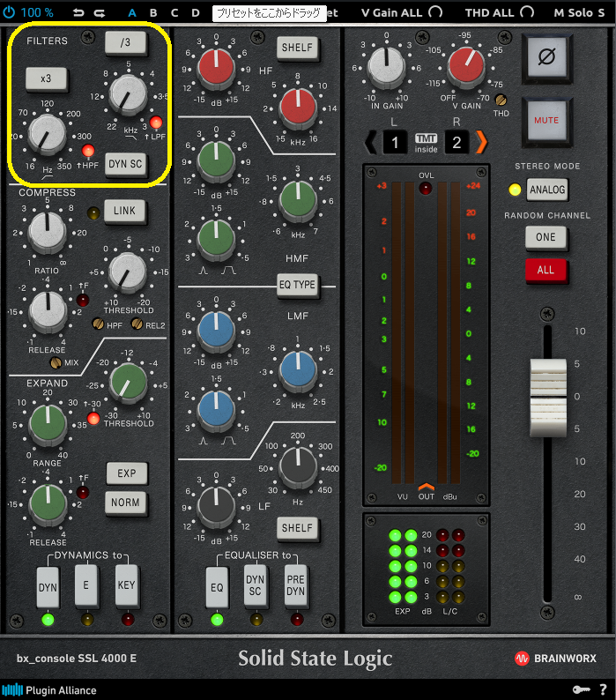Click the IN GAIN white knob
Screen dimensions: 616x700
387,66
